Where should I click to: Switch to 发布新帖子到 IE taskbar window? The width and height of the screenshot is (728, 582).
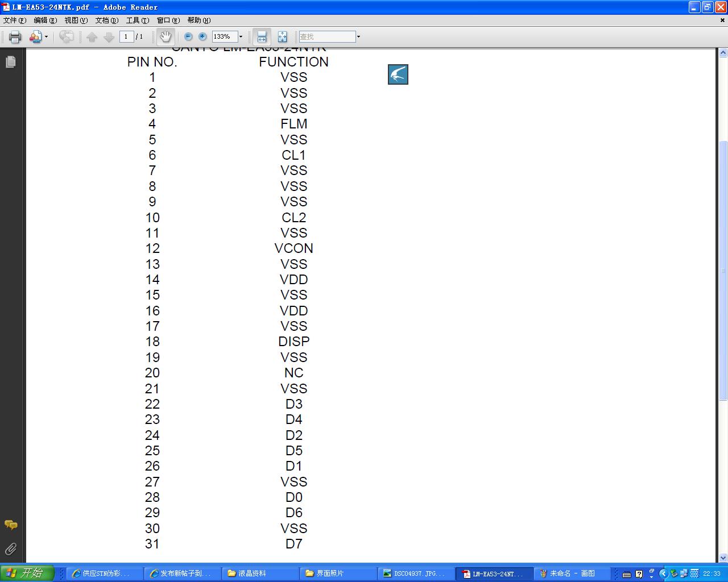click(182, 573)
